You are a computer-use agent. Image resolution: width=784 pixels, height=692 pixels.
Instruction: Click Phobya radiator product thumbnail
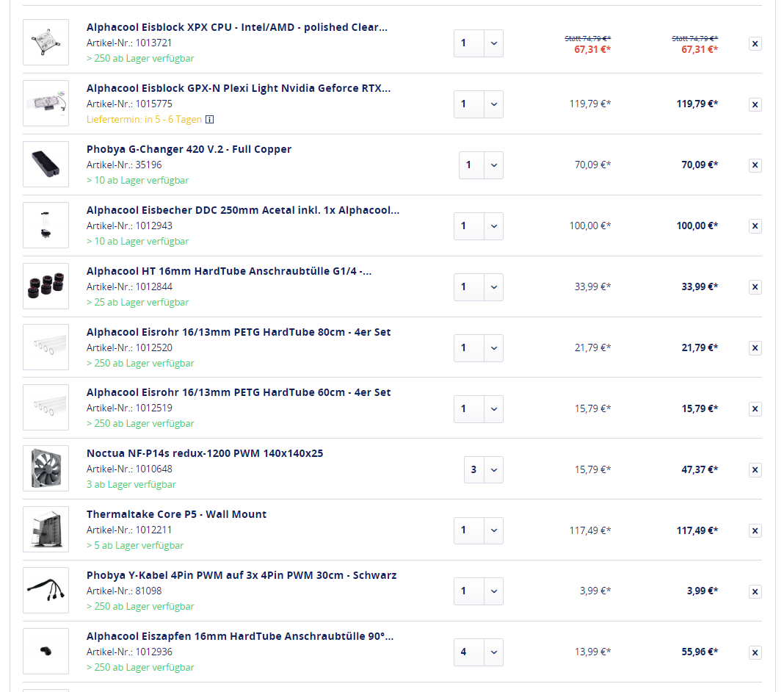[46, 165]
